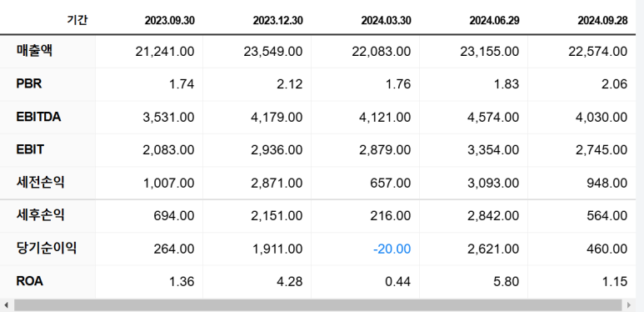Select 세전손익 value 1,007.00

tap(168, 183)
